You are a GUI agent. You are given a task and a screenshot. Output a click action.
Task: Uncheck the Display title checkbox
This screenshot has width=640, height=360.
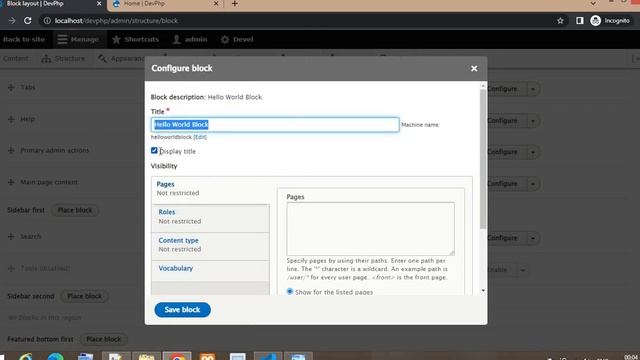pyautogui.click(x=154, y=151)
